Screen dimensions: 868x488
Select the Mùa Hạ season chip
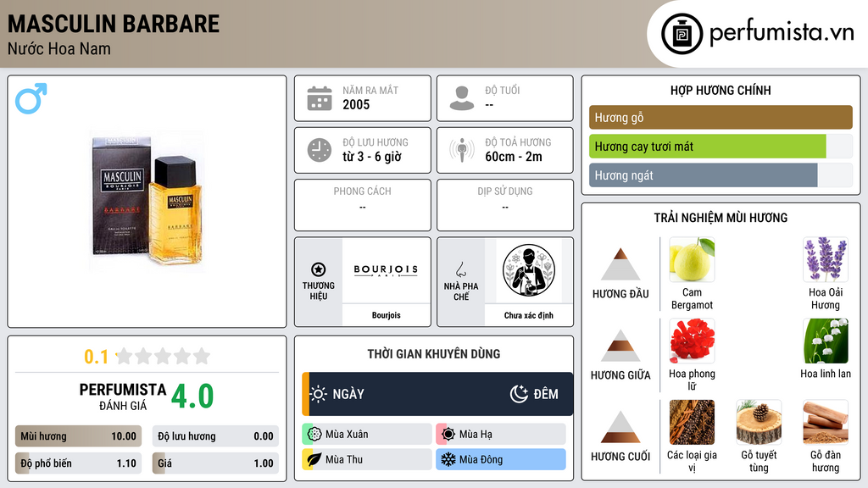click(501, 435)
